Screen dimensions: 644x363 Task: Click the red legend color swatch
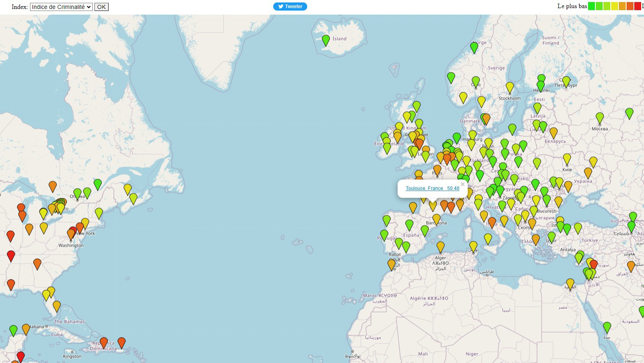click(638, 6)
